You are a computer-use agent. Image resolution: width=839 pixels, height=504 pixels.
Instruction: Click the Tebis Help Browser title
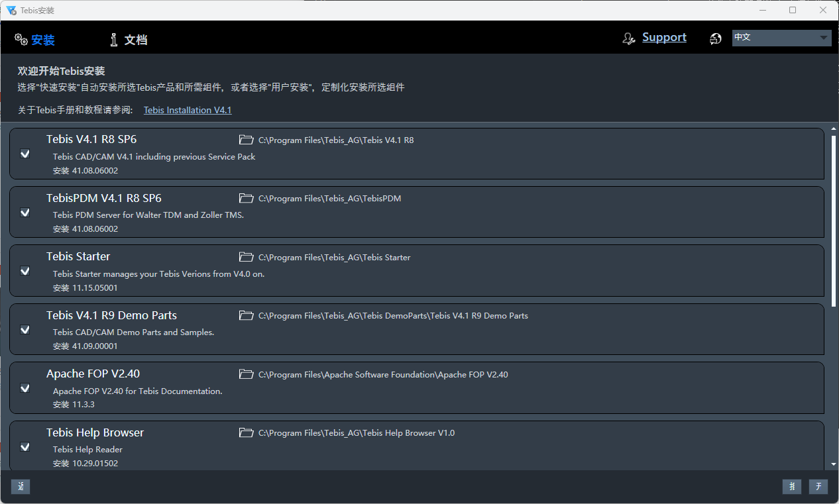coord(95,432)
